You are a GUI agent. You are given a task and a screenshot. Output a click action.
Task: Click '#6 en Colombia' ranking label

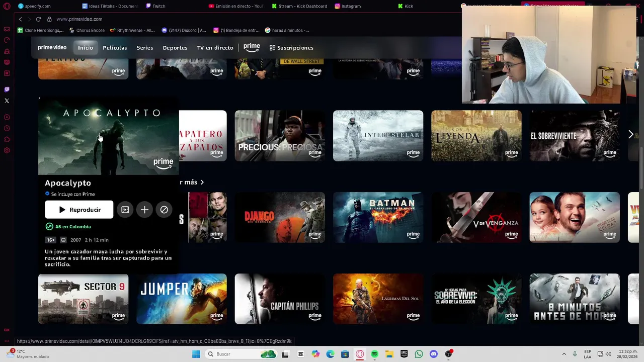73,227
